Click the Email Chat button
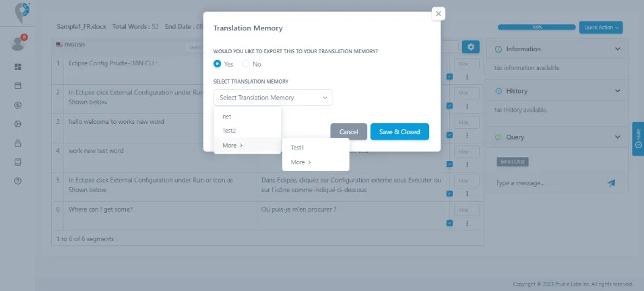 point(513,162)
